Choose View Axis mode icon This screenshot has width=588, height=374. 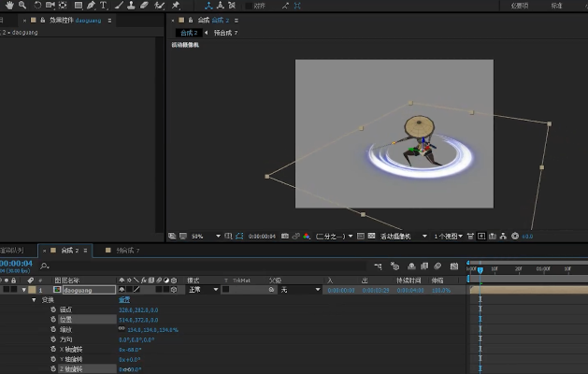[x=232, y=6]
